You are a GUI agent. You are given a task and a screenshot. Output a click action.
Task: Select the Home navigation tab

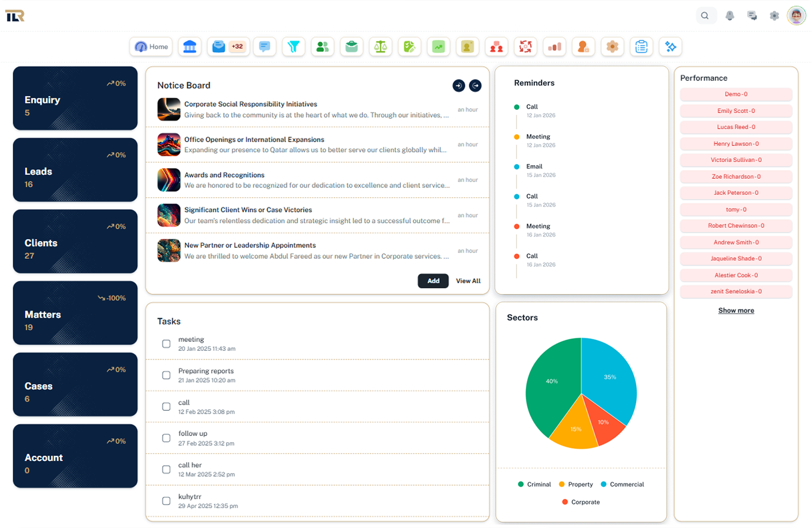(x=151, y=47)
